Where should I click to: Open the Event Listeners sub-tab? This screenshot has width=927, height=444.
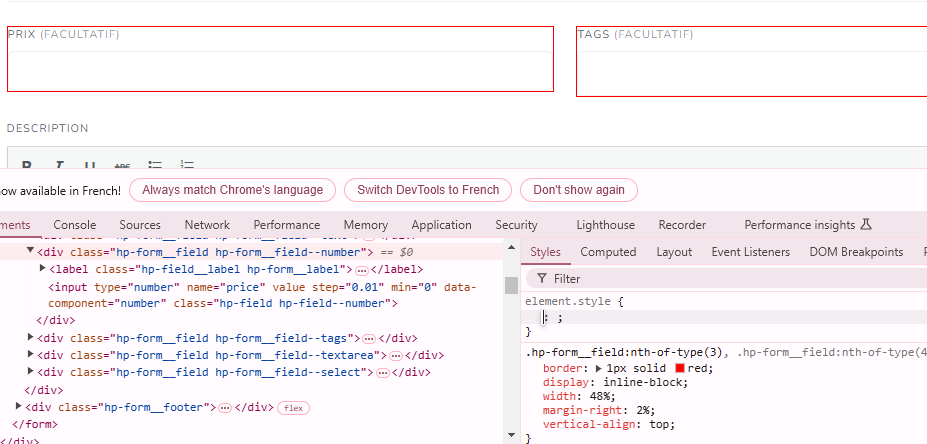(751, 252)
